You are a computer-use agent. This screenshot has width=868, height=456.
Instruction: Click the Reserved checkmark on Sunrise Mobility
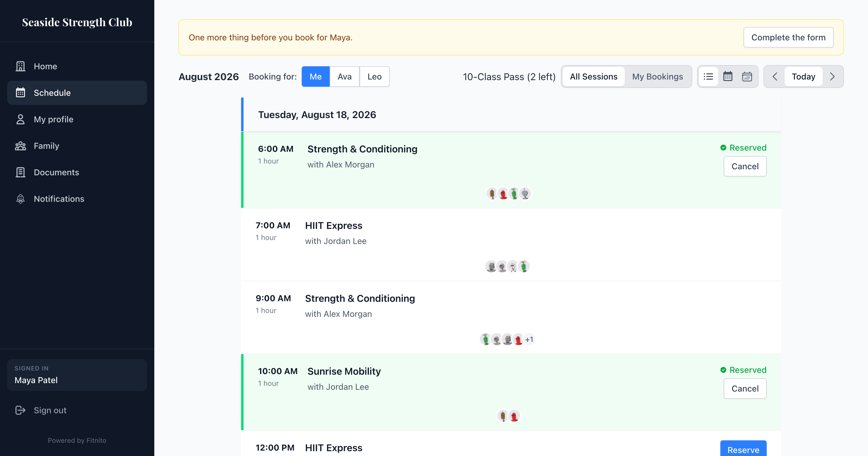click(x=723, y=370)
